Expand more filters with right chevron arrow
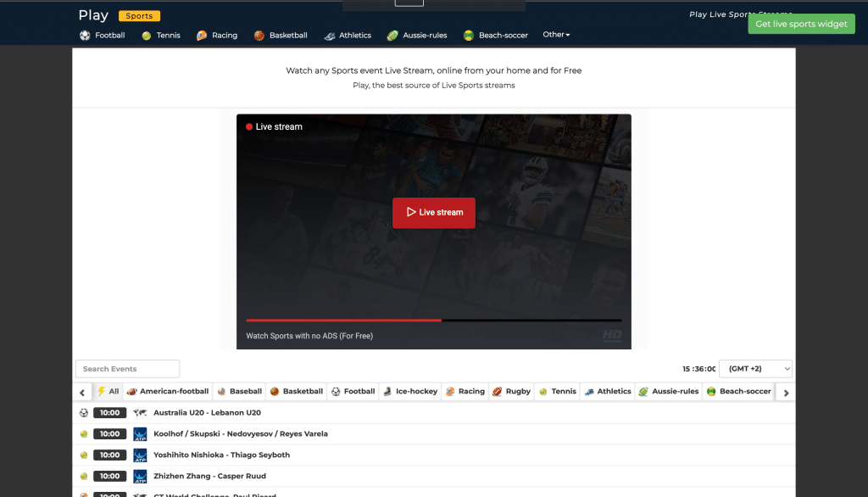This screenshot has height=497, width=868. (785, 392)
